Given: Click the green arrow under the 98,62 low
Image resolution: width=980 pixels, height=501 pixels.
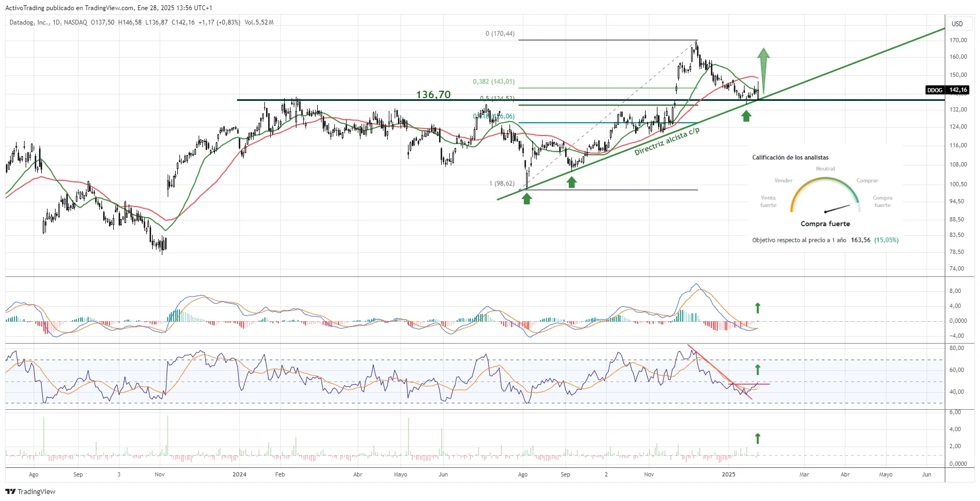Looking at the screenshot, I should coord(527,198).
